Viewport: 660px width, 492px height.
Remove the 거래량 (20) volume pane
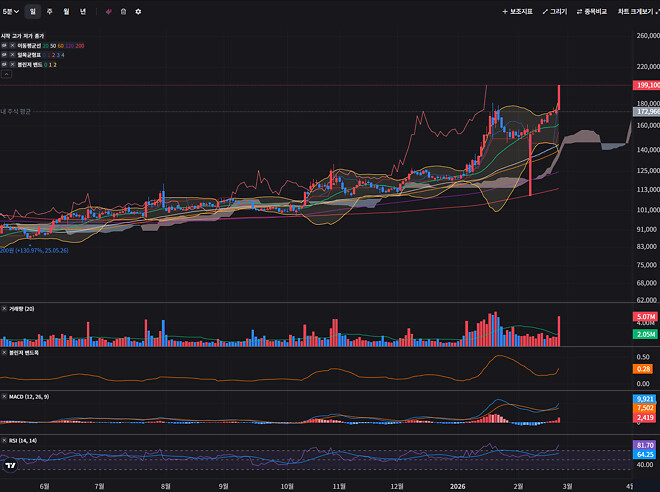[x=4, y=309]
